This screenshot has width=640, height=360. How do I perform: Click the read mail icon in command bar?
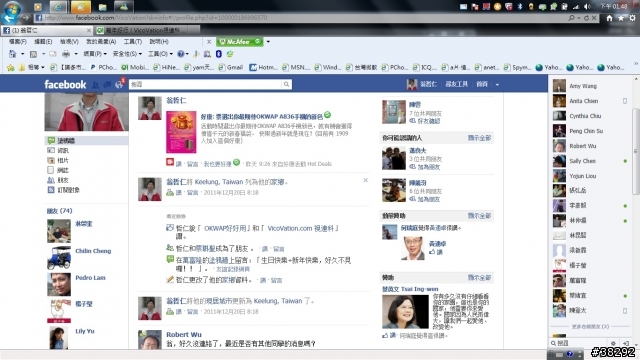click(53, 54)
